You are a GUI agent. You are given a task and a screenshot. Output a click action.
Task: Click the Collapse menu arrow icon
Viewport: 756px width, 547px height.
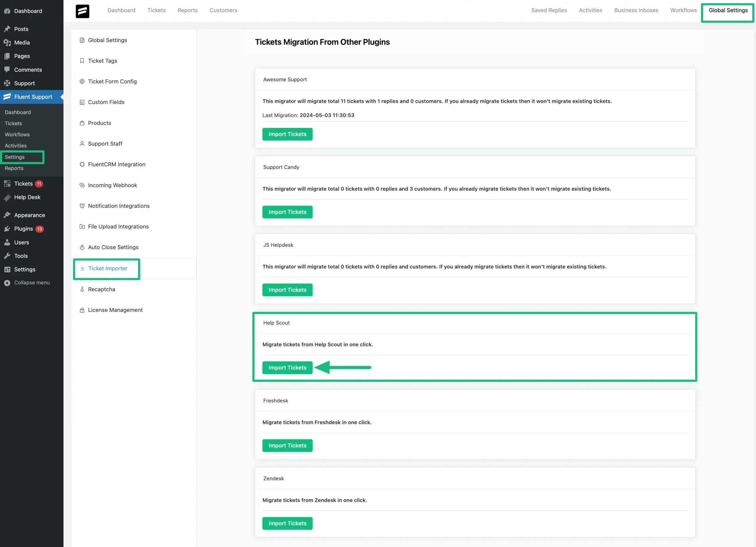(x=7, y=283)
